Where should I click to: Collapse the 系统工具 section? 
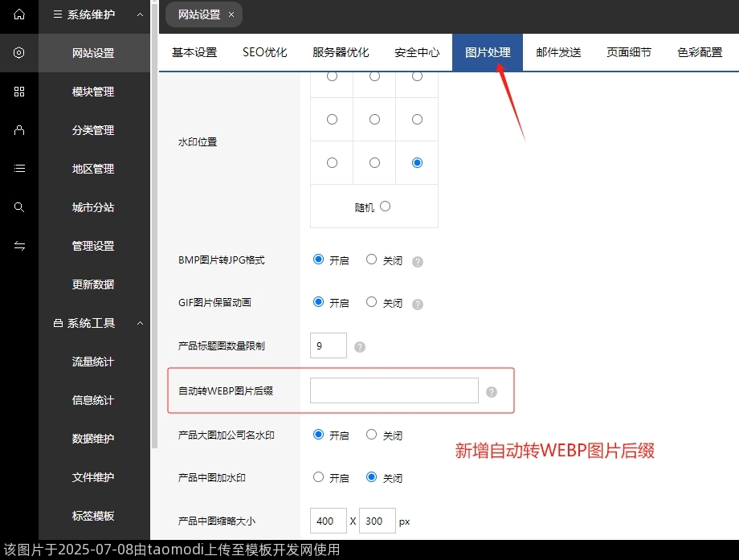140,323
